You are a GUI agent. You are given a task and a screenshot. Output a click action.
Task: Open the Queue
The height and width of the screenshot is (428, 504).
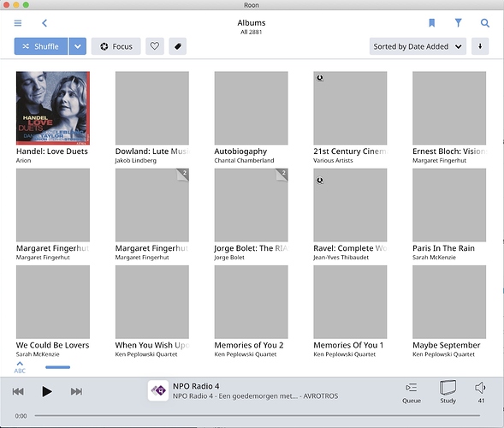[x=412, y=392]
